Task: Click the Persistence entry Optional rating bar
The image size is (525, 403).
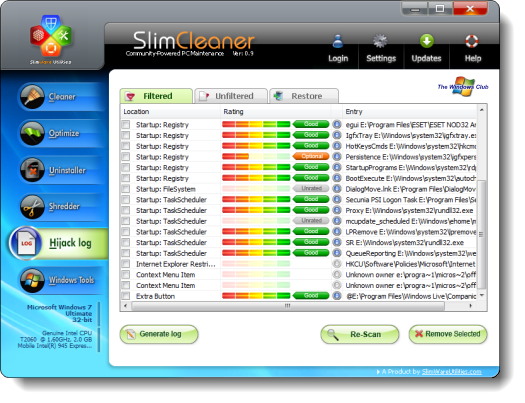Action: [256, 157]
